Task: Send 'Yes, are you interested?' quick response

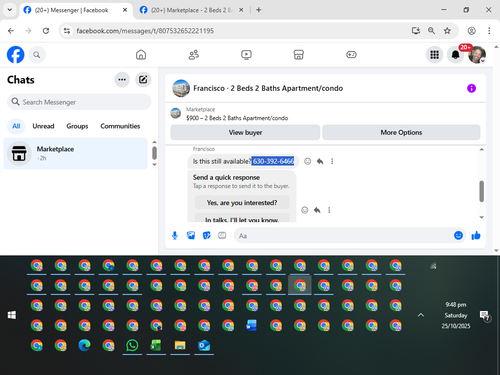Action: pos(242,203)
